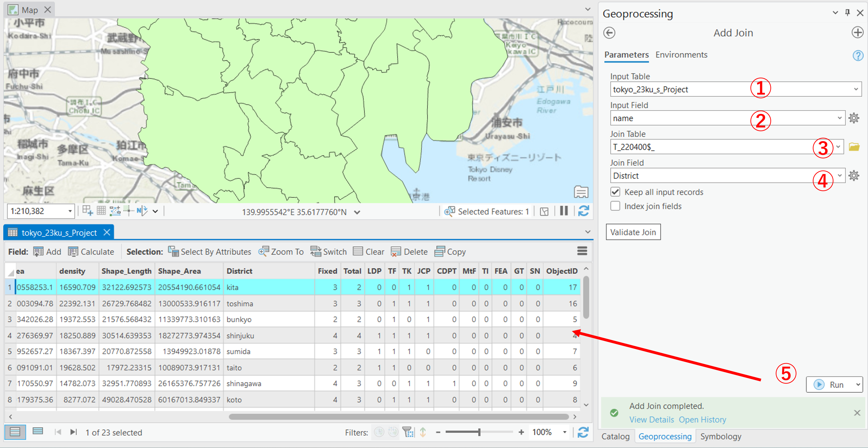The width and height of the screenshot is (868, 448).
Task: Open the coordinate display format dropdown
Action: (x=357, y=212)
